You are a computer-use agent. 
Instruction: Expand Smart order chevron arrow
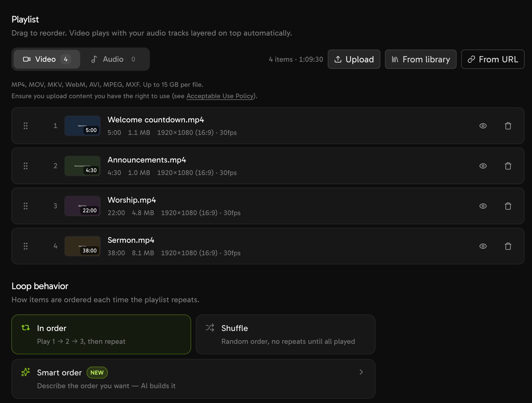tap(361, 372)
